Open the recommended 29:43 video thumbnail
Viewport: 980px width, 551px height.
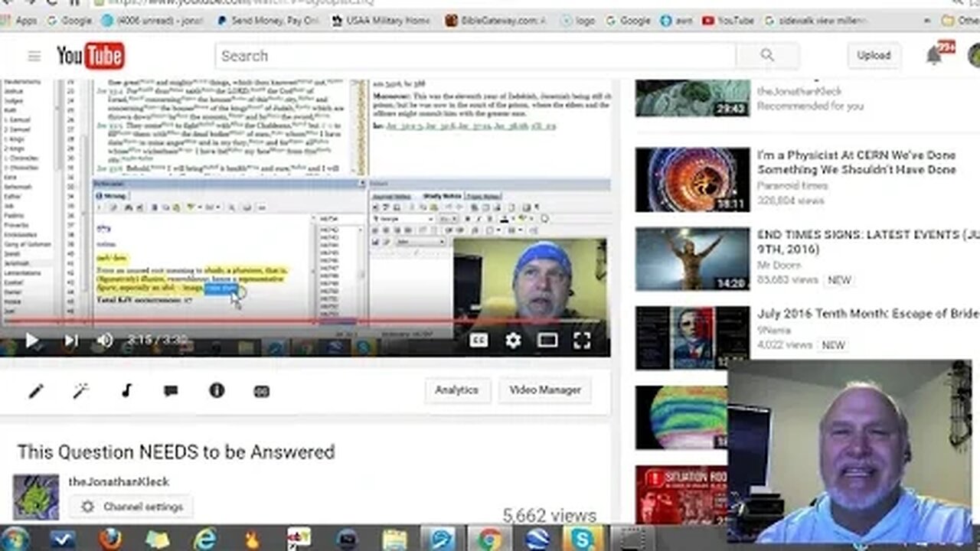693,98
